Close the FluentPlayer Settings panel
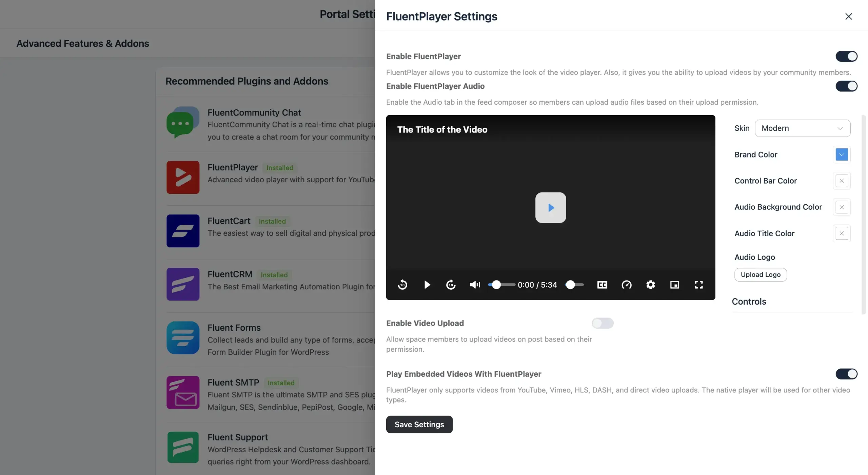Viewport: 868px width, 475px height. (848, 16)
